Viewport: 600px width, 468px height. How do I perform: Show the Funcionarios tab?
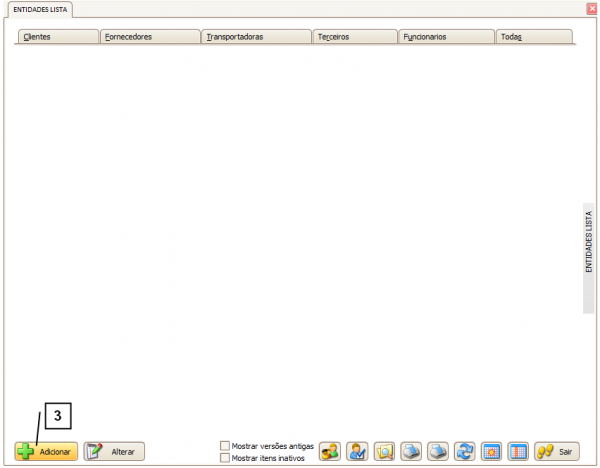click(446, 37)
